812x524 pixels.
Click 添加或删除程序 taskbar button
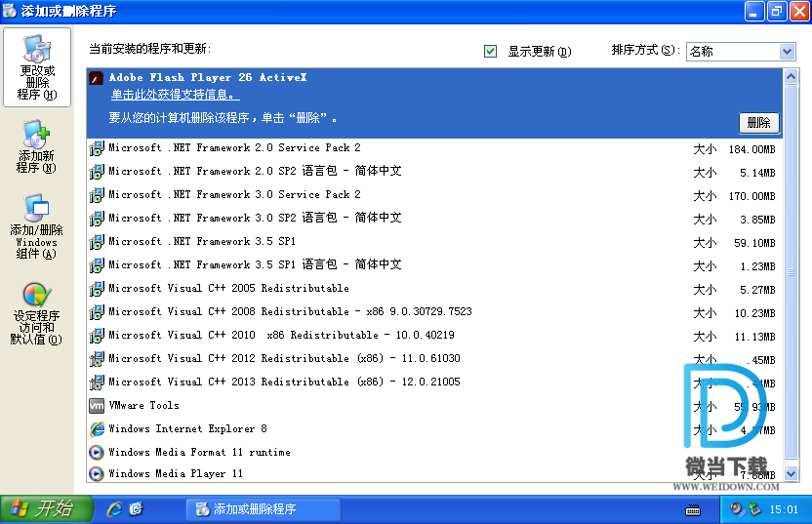click(264, 509)
